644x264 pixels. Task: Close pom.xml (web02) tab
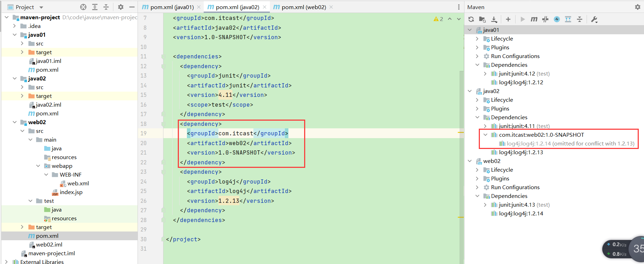pos(331,7)
